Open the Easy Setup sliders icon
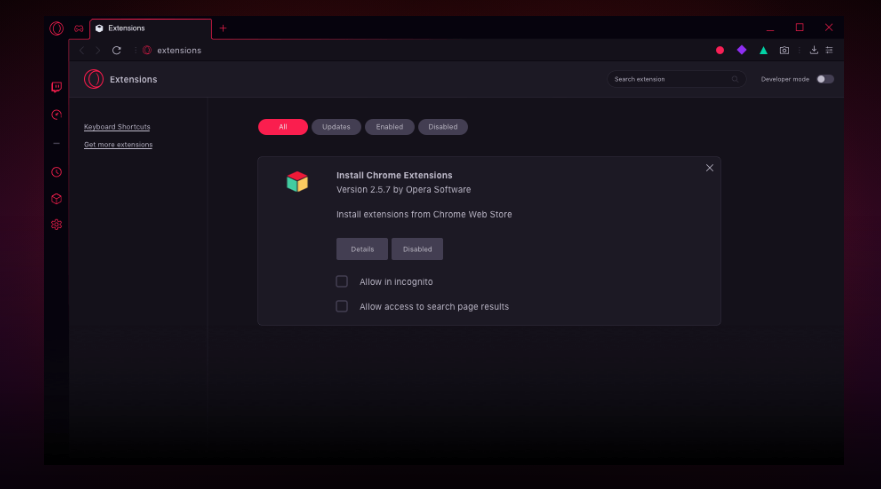 [829, 51]
